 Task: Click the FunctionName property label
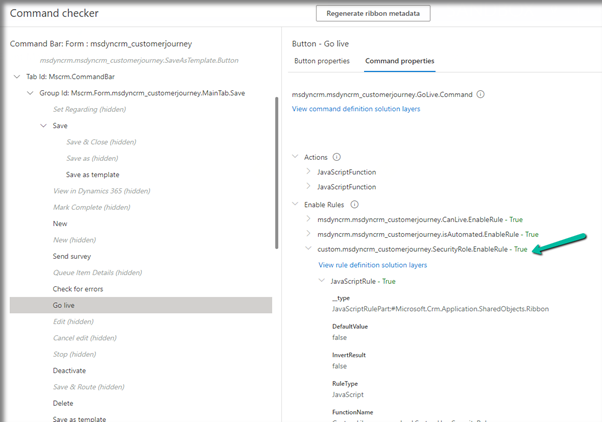tap(352, 412)
